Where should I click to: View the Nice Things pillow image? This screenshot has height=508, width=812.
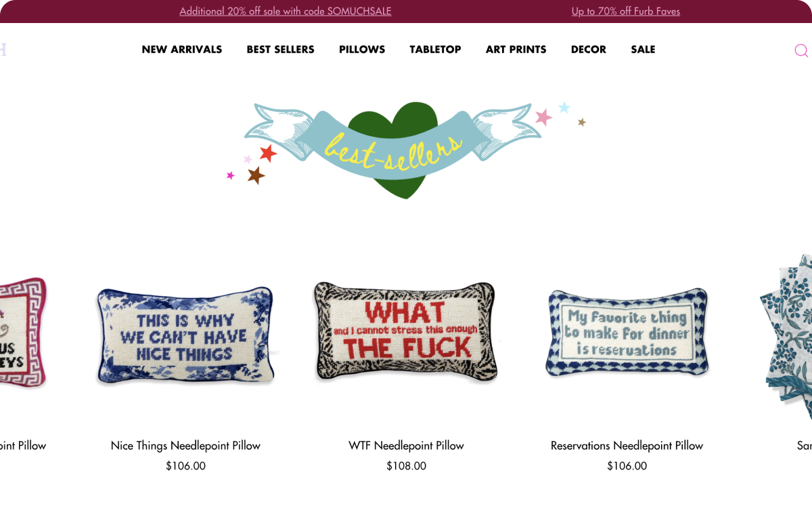[x=185, y=335]
